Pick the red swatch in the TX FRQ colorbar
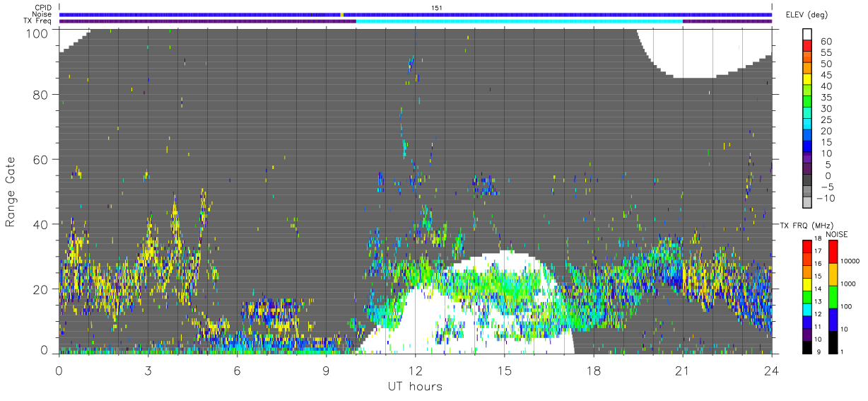868x401 pixels. (x=808, y=247)
